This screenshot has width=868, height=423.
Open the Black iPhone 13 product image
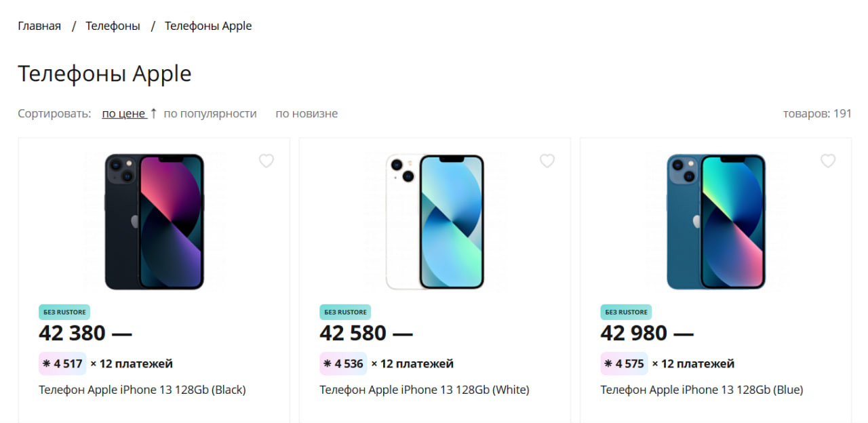[x=154, y=222]
